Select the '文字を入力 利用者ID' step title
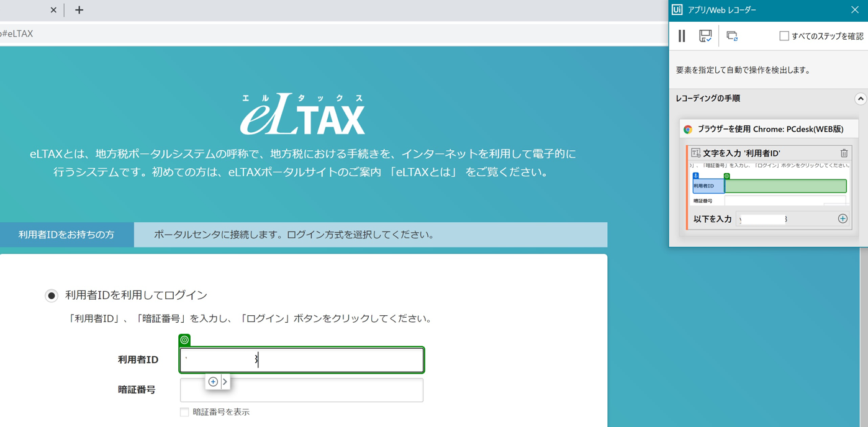The height and width of the screenshot is (427, 868). 741,153
